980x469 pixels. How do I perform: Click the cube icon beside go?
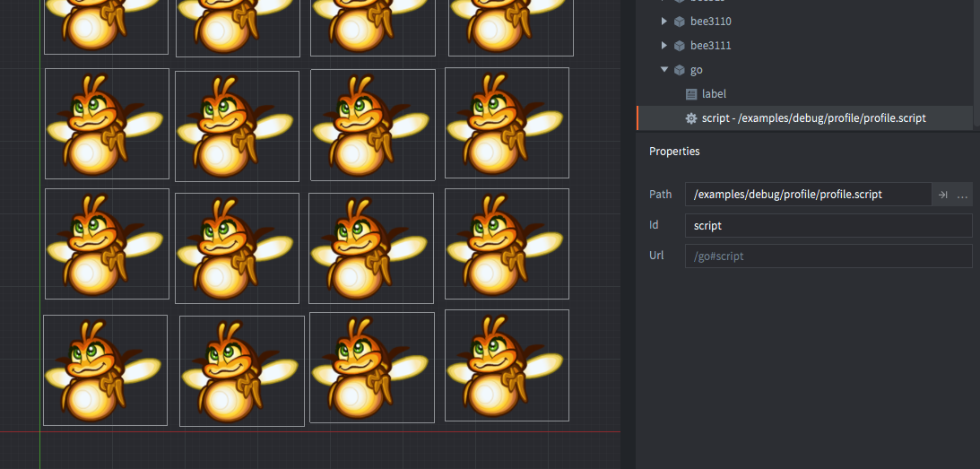(x=680, y=70)
